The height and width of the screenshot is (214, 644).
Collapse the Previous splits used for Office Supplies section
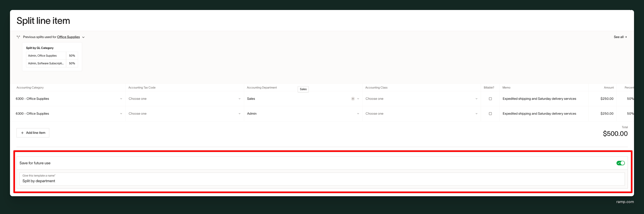pyautogui.click(x=83, y=37)
